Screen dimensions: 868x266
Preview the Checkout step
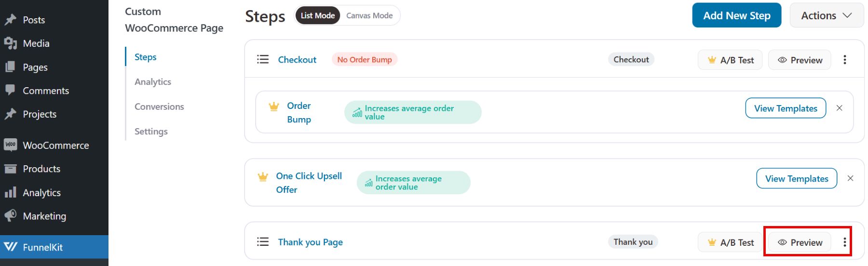pyautogui.click(x=800, y=60)
